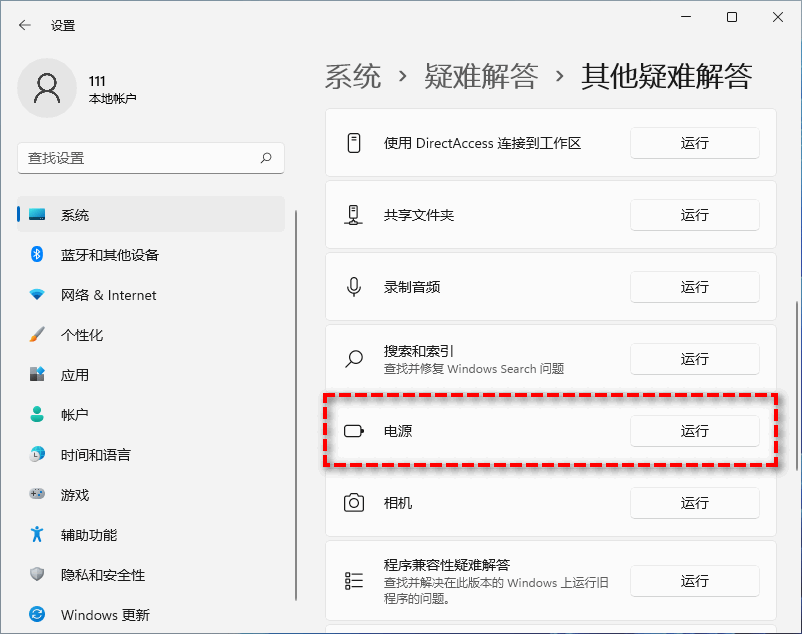Open 应用 settings section

point(75,375)
